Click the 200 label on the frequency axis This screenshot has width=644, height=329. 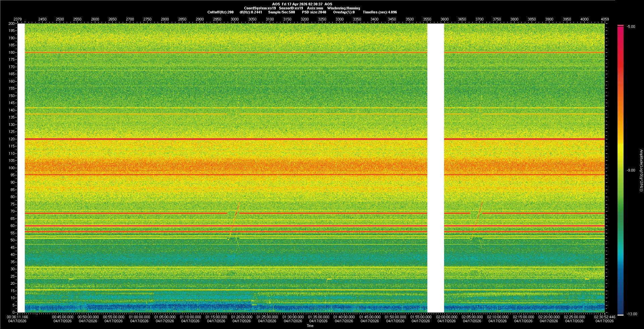coord(11,24)
